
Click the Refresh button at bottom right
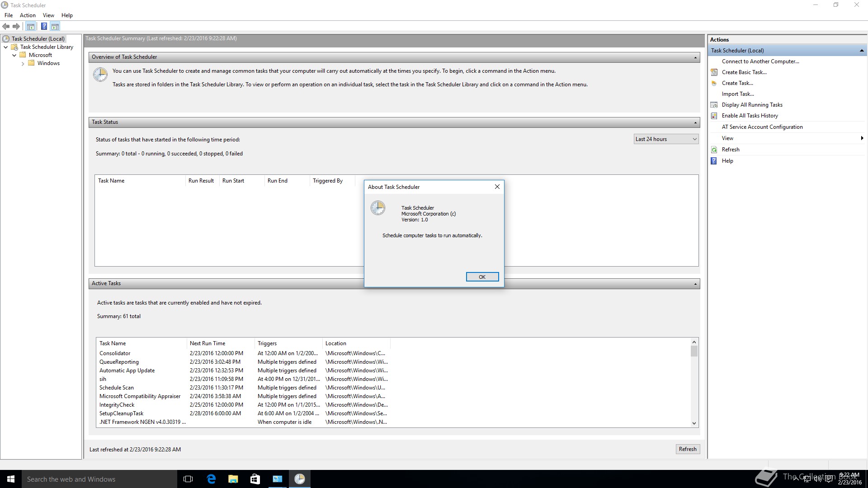click(687, 449)
